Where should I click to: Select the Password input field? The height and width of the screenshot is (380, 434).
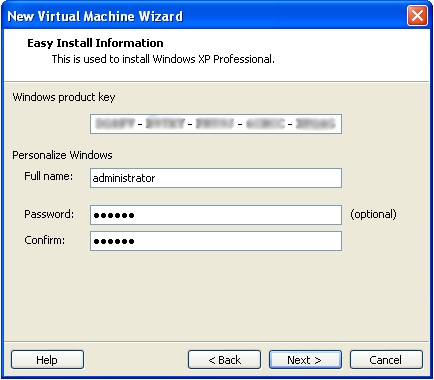click(x=216, y=215)
